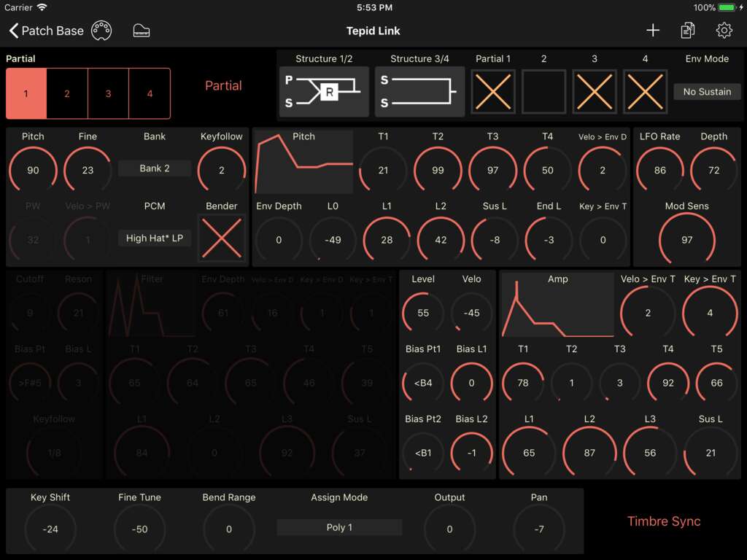Tap the Velo knob showing -45

pos(472,313)
